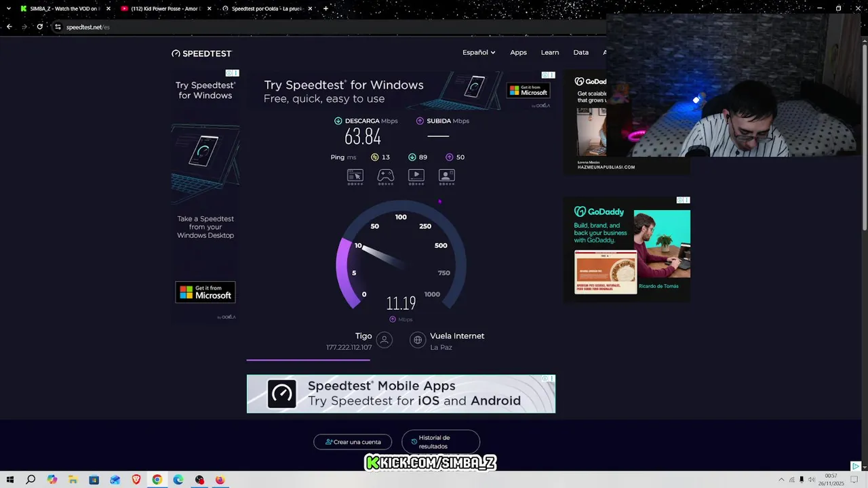The image size is (868, 488).
Task: Click the purple test progress bar
Action: (308, 360)
